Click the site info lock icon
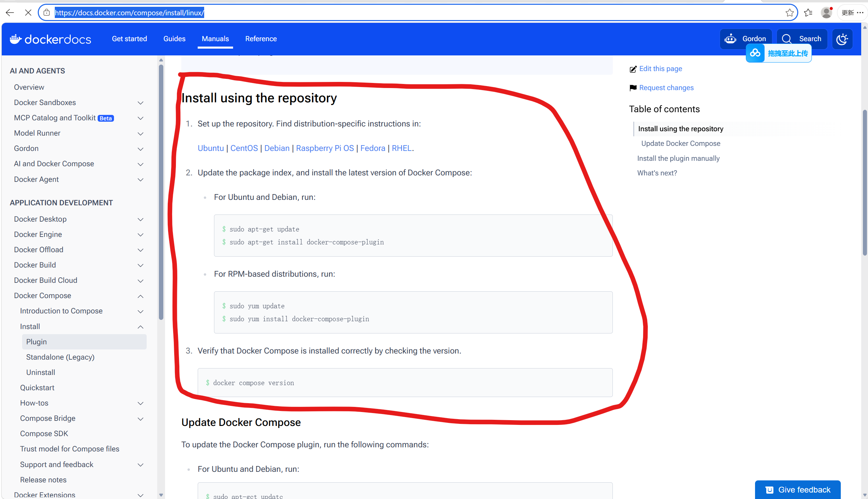 47,13
